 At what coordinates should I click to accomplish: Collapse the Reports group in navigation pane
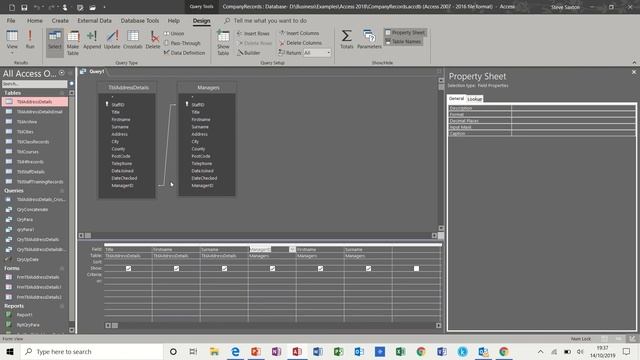coord(62,306)
